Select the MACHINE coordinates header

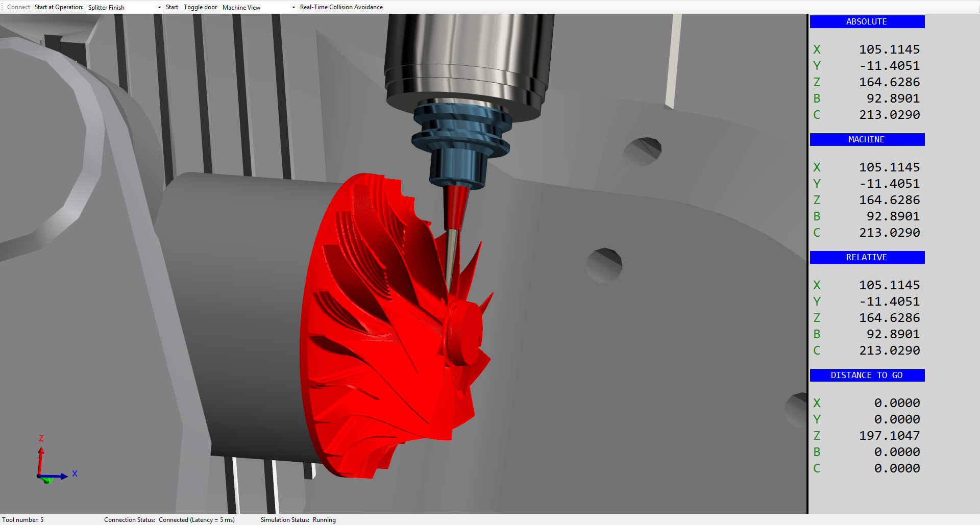[x=867, y=140]
